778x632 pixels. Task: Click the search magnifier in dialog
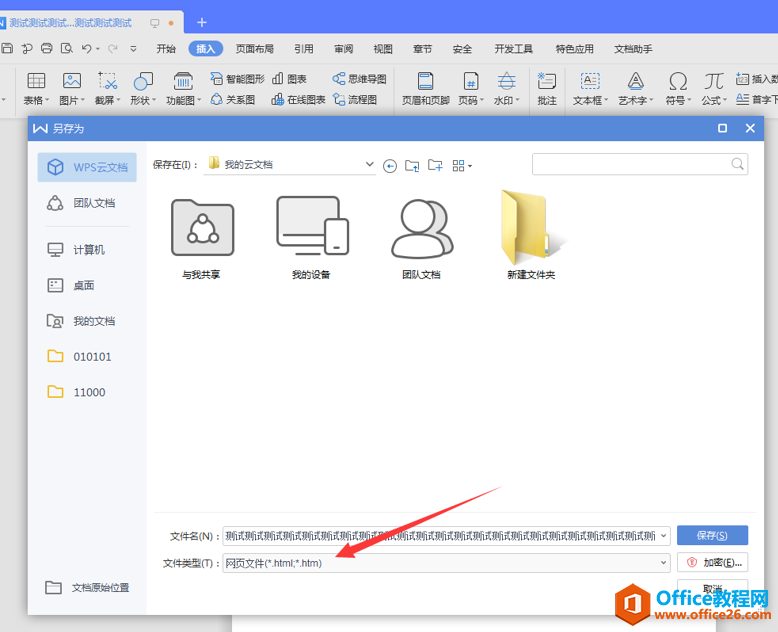(737, 164)
